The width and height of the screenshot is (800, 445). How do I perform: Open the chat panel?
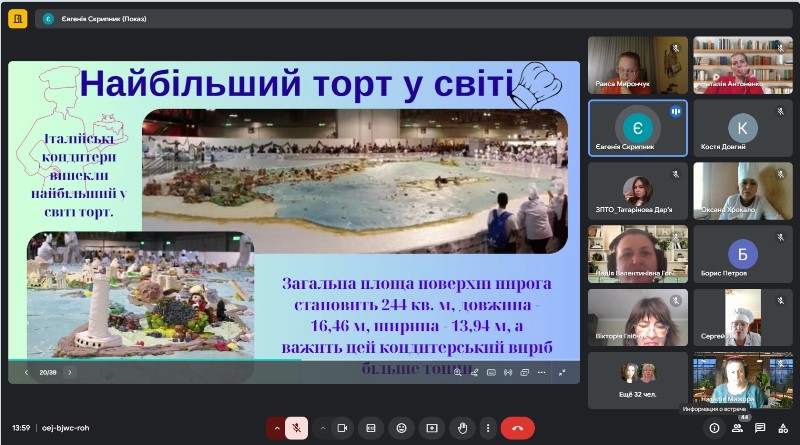pyautogui.click(x=760, y=428)
